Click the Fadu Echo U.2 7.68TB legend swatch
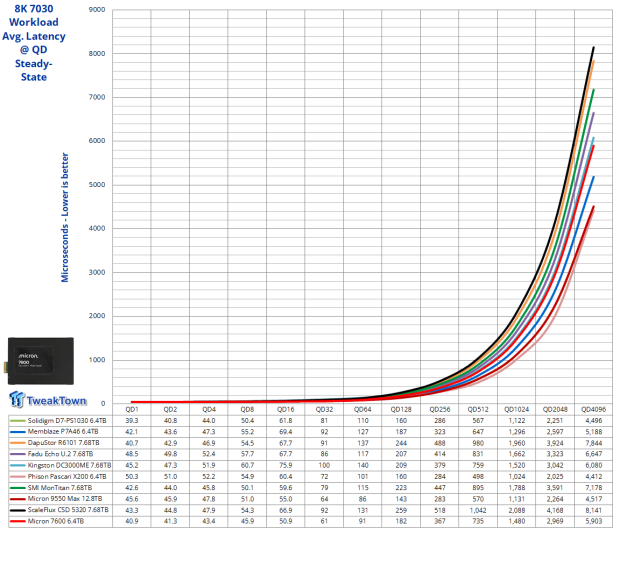This screenshot has height=568, width=620. coord(17,454)
